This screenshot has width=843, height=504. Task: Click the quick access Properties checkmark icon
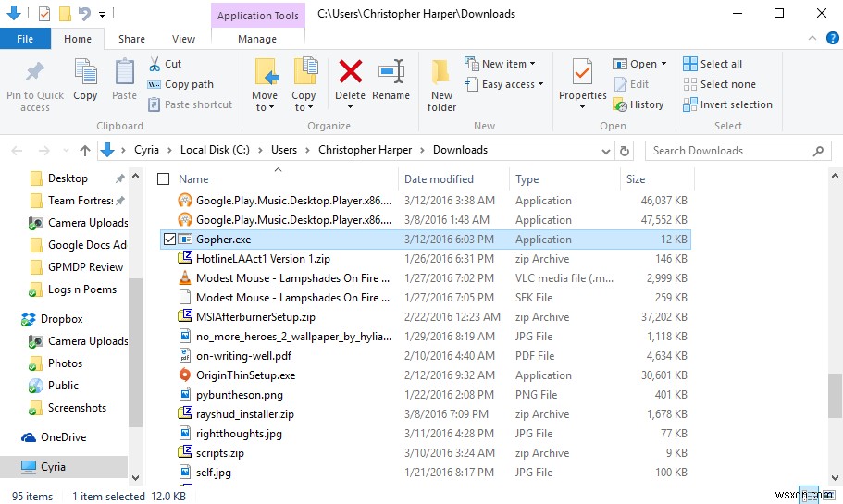click(44, 14)
